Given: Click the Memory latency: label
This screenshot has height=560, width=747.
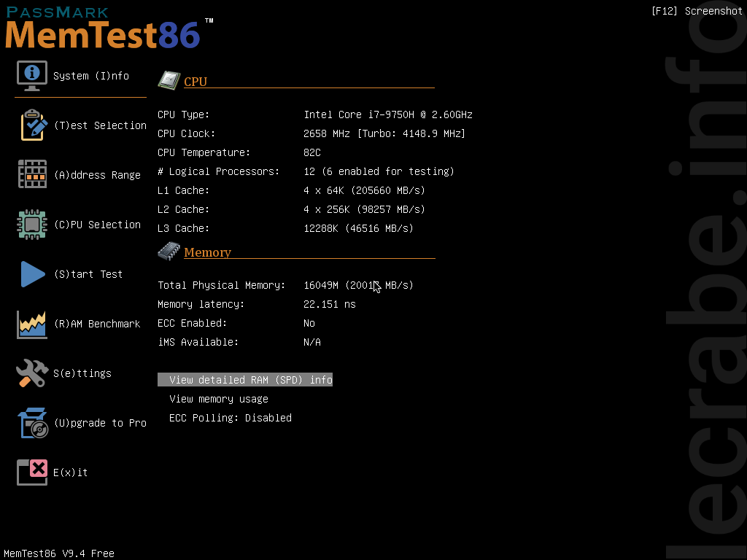Looking at the screenshot, I should (201, 304).
